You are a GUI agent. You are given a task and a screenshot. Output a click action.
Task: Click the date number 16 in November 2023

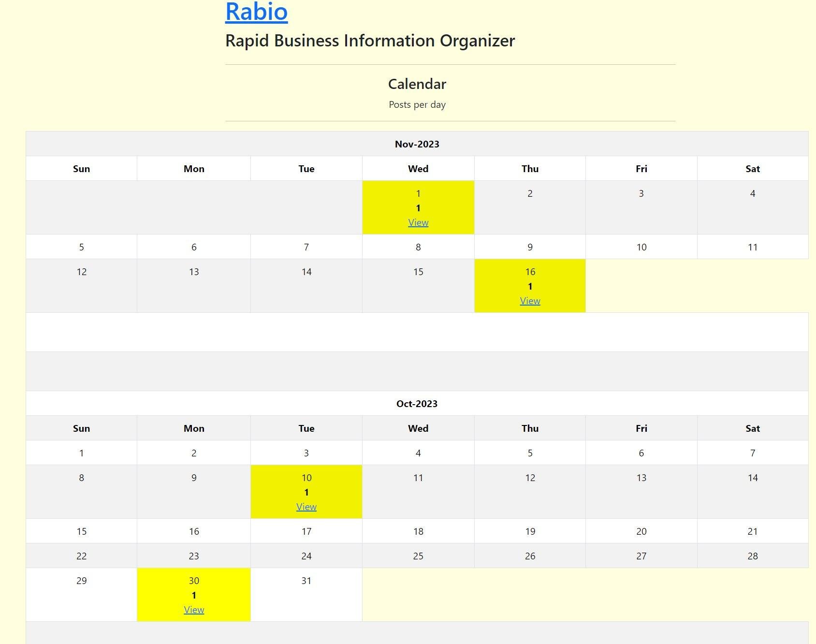[530, 272]
